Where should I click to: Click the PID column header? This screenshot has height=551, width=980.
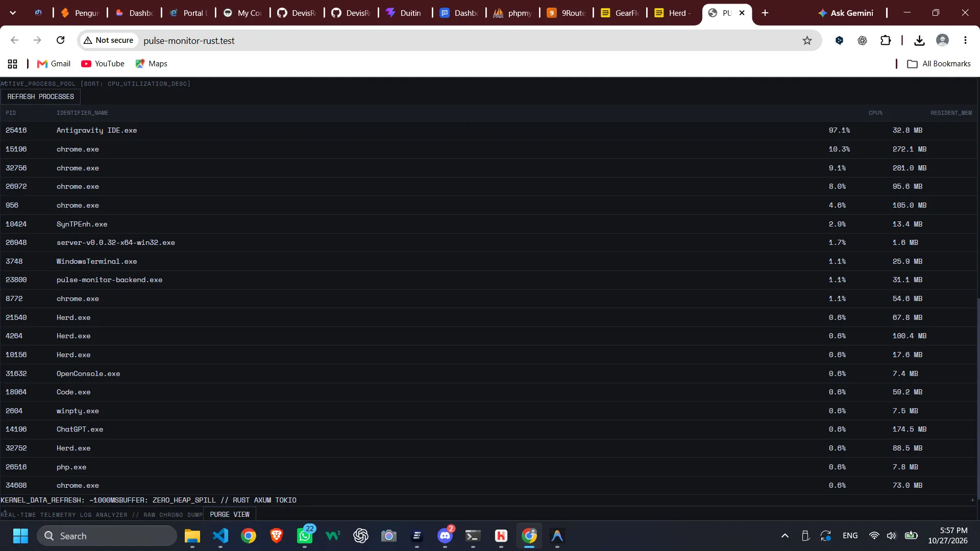11,113
